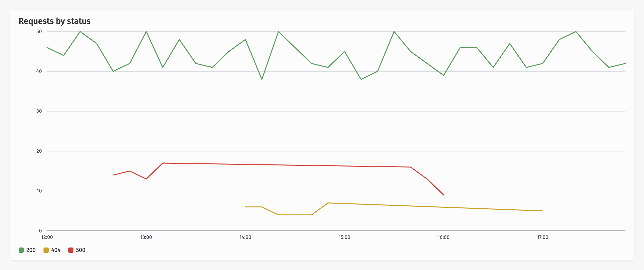The image size is (644, 270).
Task: Click the y-axis label 0
Action: [x=40, y=231]
